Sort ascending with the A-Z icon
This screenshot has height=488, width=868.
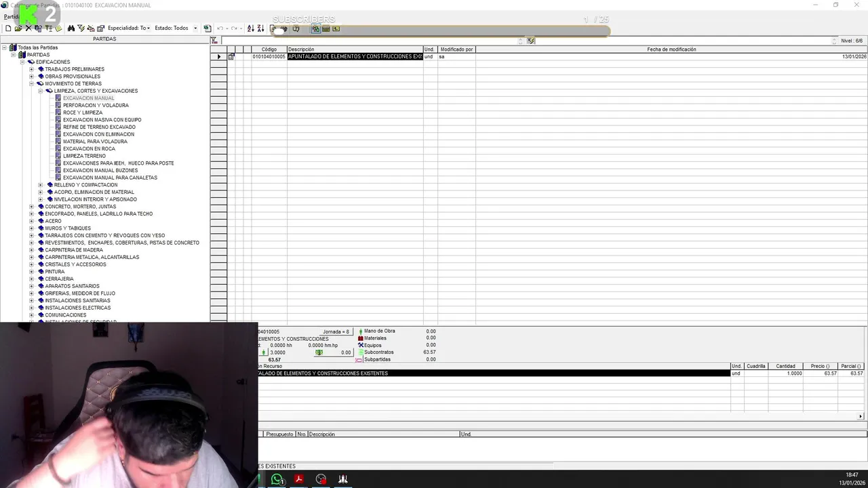pos(250,28)
